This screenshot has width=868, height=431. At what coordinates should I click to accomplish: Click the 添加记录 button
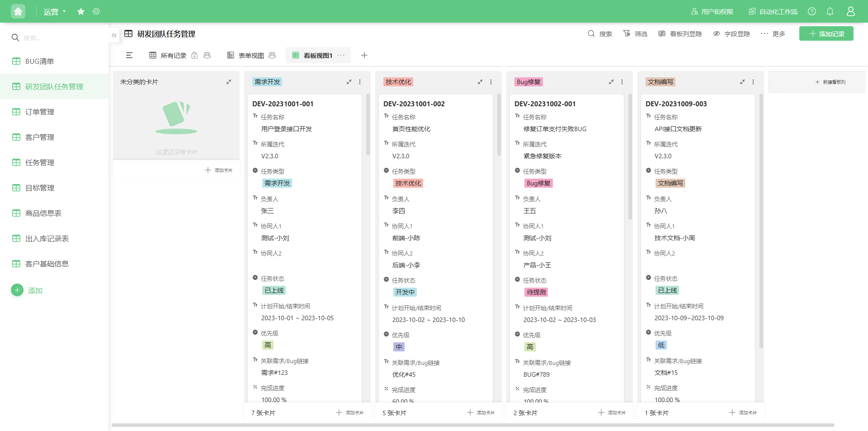click(x=826, y=34)
